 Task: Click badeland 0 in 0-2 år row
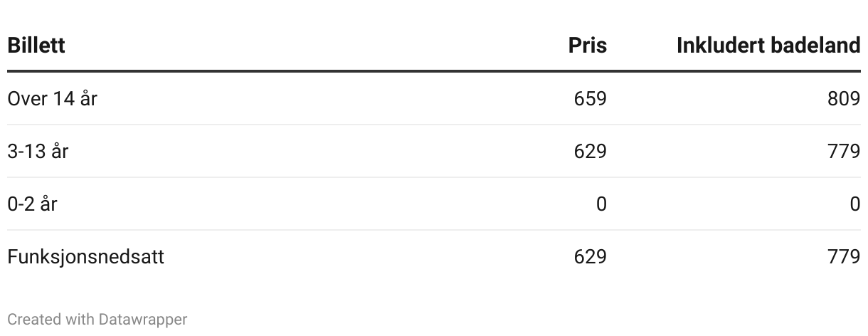click(x=854, y=204)
